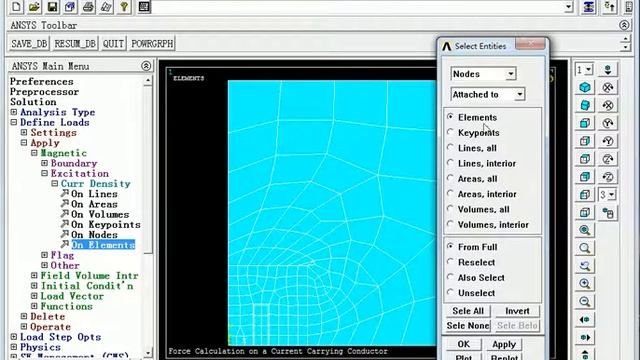Select the 'Volumes, interior' radio option
Screen dimensions: 640x360
point(450,224)
